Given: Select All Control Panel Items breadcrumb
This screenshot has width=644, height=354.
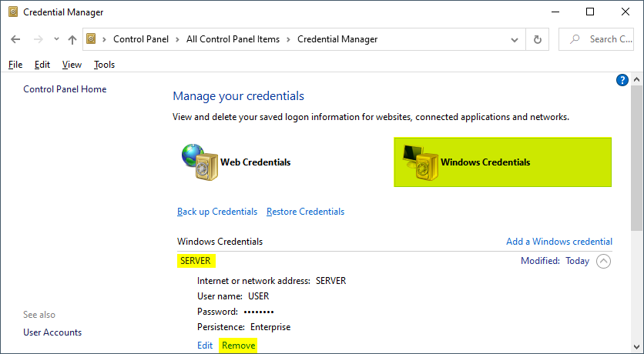Looking at the screenshot, I should pos(233,39).
